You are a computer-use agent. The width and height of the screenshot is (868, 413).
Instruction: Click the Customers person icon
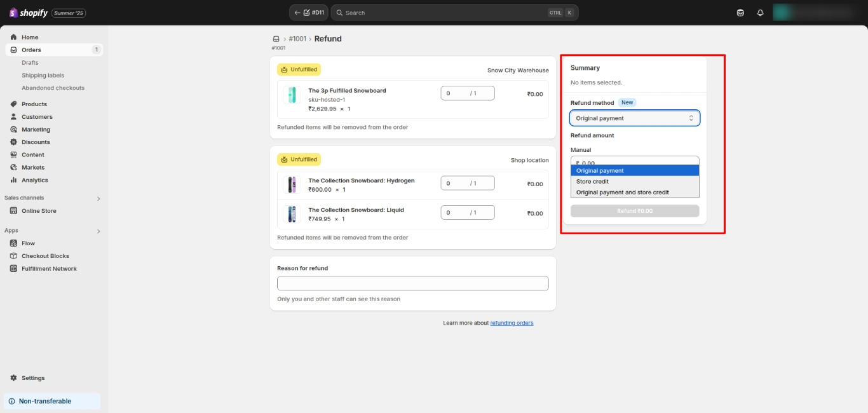coord(13,117)
